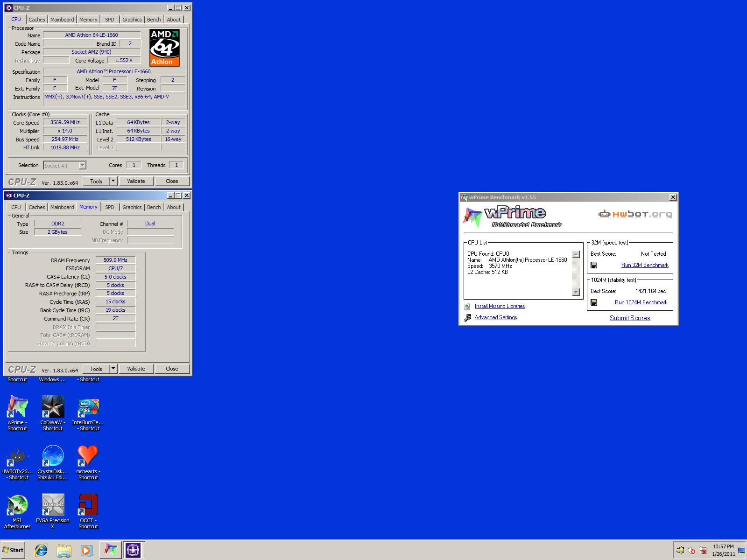This screenshot has height=560, width=747.
Task: Open the Caches tab in top CPU-Z
Action: point(36,20)
